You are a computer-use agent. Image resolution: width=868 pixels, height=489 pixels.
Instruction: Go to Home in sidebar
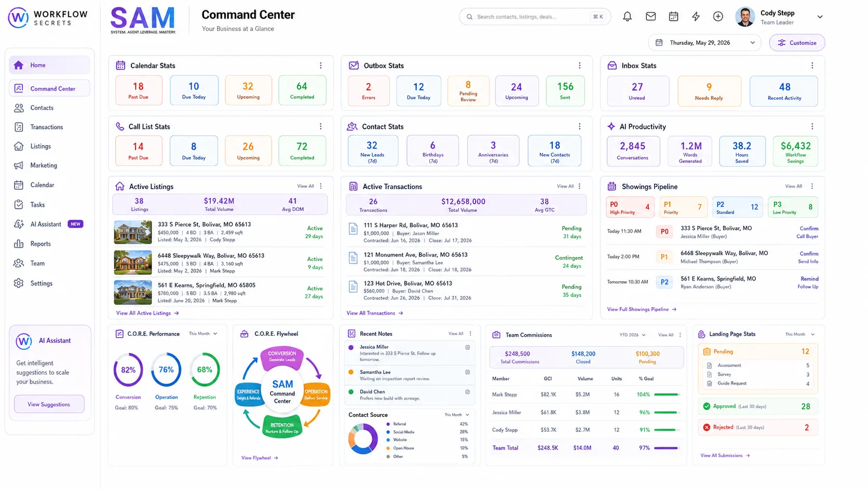[x=49, y=65]
